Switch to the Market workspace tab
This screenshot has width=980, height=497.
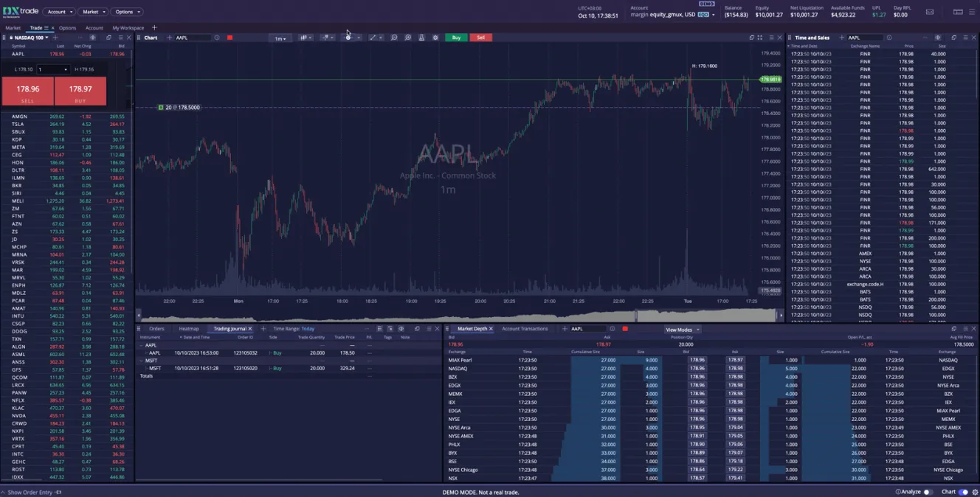click(13, 28)
